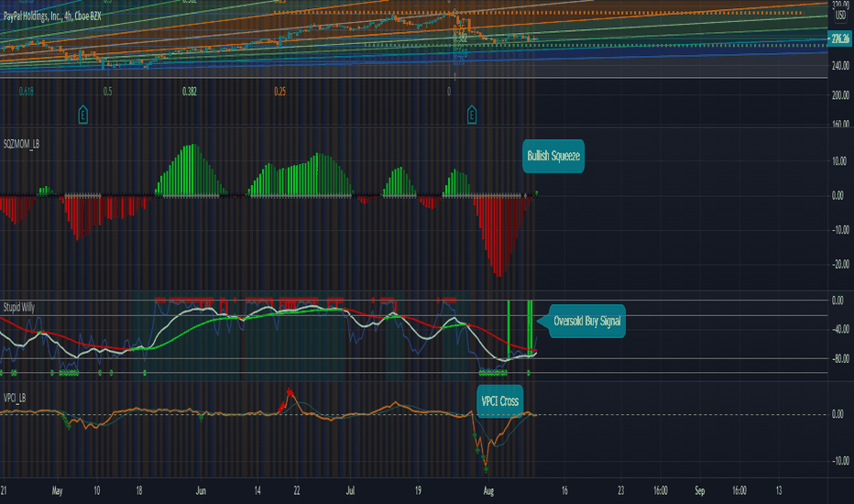Open the USD currency selector
Image resolution: width=854 pixels, height=504 pixels.
click(840, 16)
